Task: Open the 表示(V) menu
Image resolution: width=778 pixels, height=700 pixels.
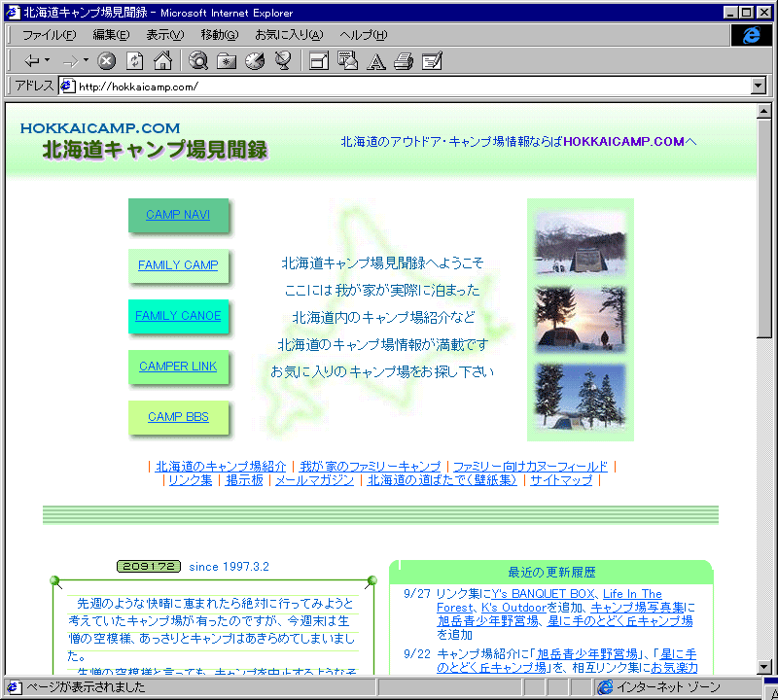Action: (164, 35)
